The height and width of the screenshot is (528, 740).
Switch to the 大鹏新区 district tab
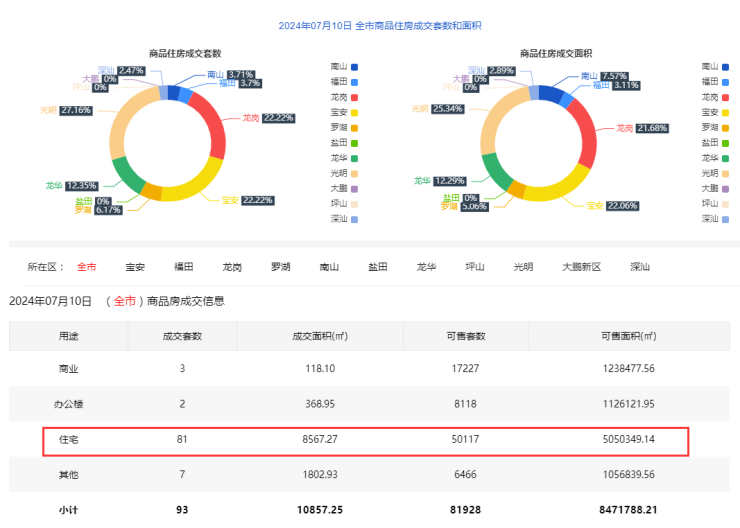click(581, 267)
